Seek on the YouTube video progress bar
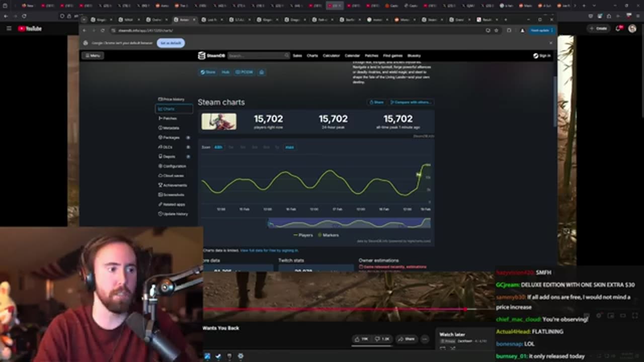 349,310
